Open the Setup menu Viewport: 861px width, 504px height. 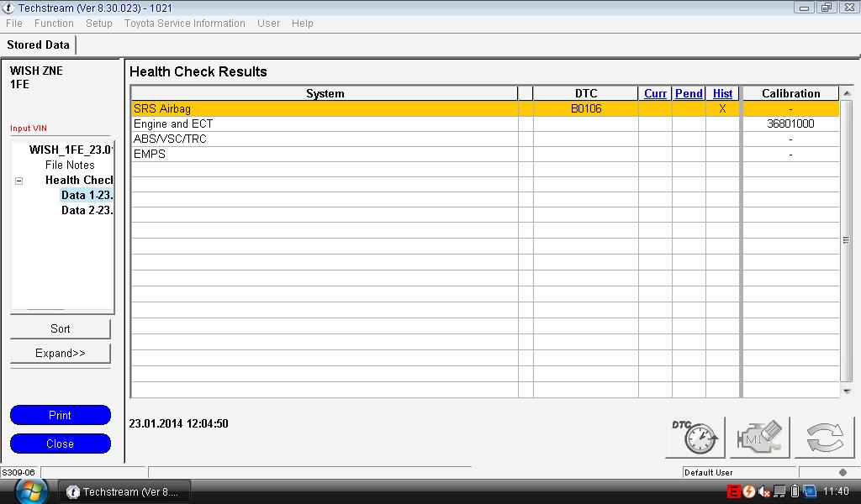[99, 23]
